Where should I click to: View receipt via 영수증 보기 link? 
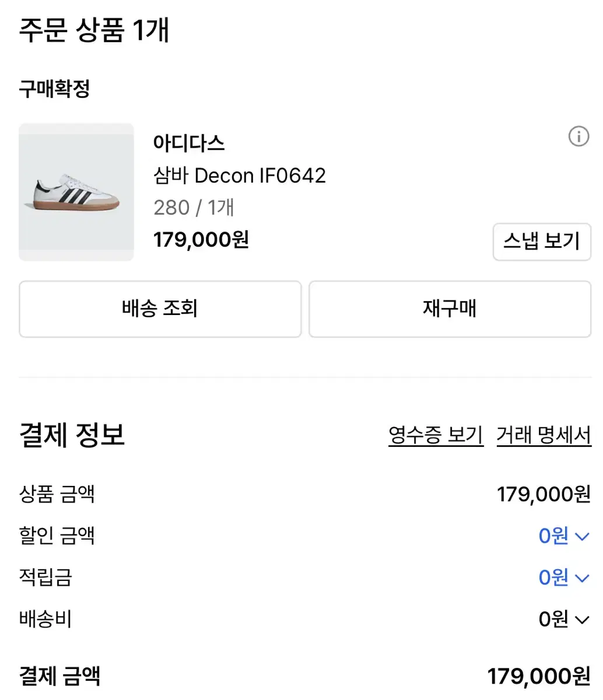(436, 435)
